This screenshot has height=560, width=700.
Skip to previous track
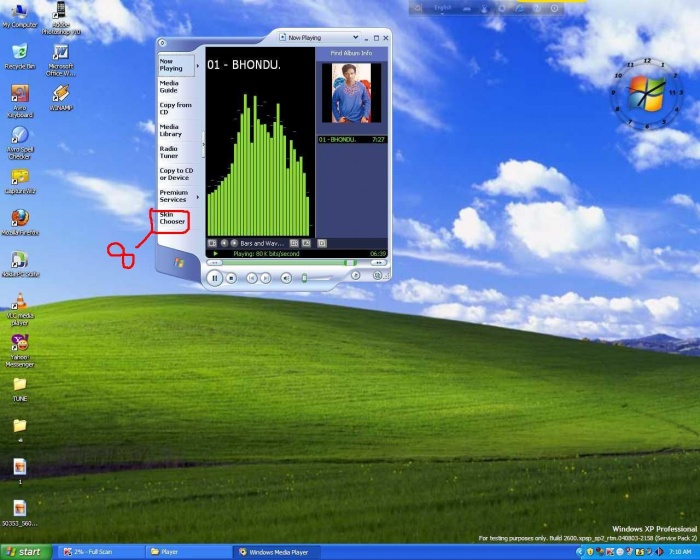click(x=251, y=278)
